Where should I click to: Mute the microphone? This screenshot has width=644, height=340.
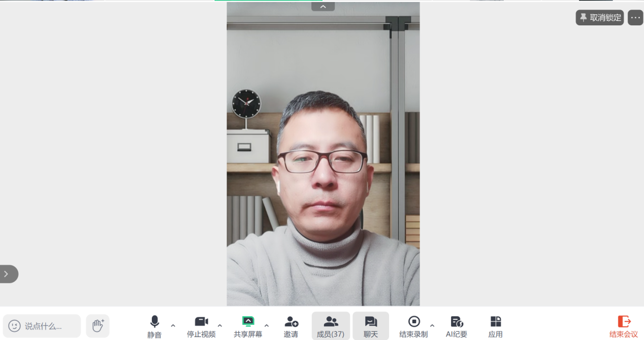click(154, 325)
